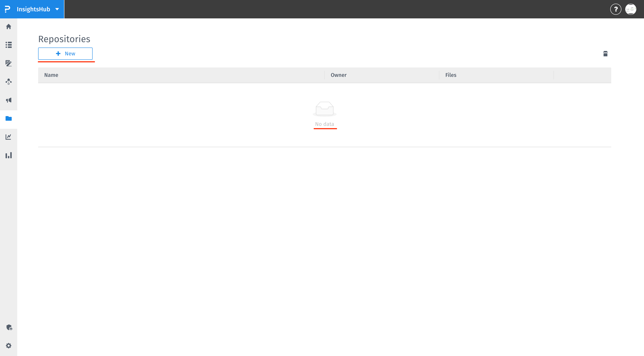Screen dimensions: 644x356
Task: Open the user avatar menu
Action: click(631, 9)
